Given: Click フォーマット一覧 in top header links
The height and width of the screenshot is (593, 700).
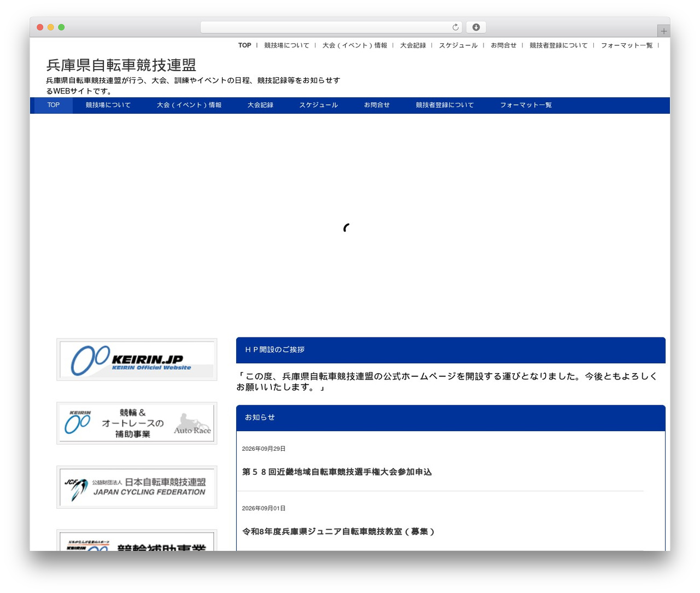Looking at the screenshot, I should (x=627, y=45).
